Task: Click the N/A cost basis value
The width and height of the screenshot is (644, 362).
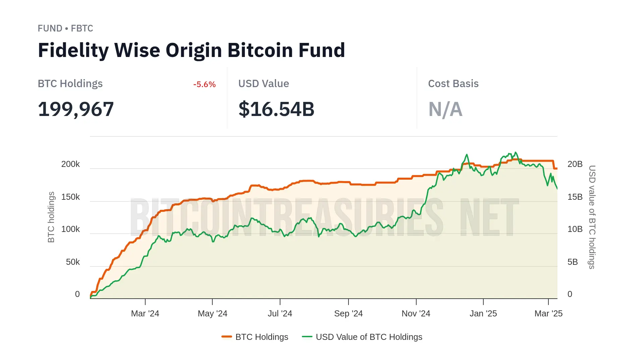Action: coord(445,109)
